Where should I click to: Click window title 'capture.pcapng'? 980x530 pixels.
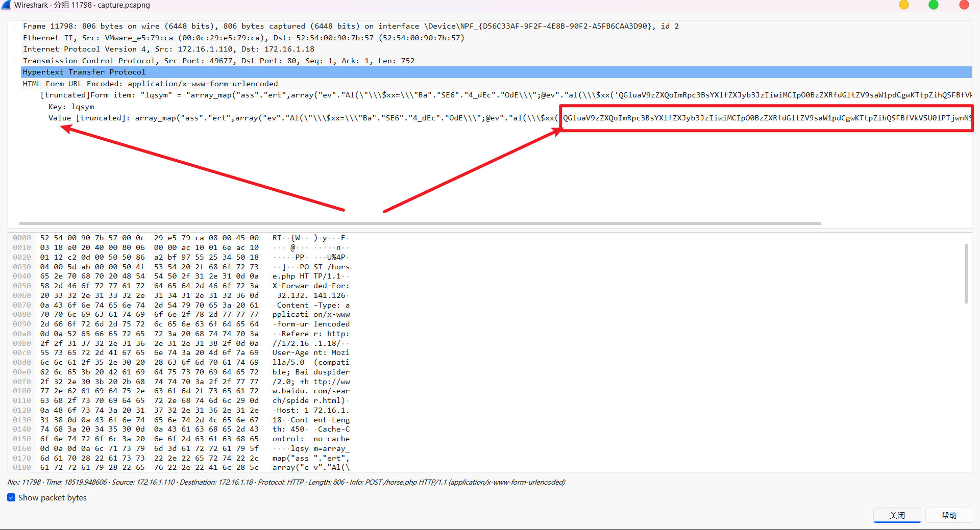[x=124, y=5]
